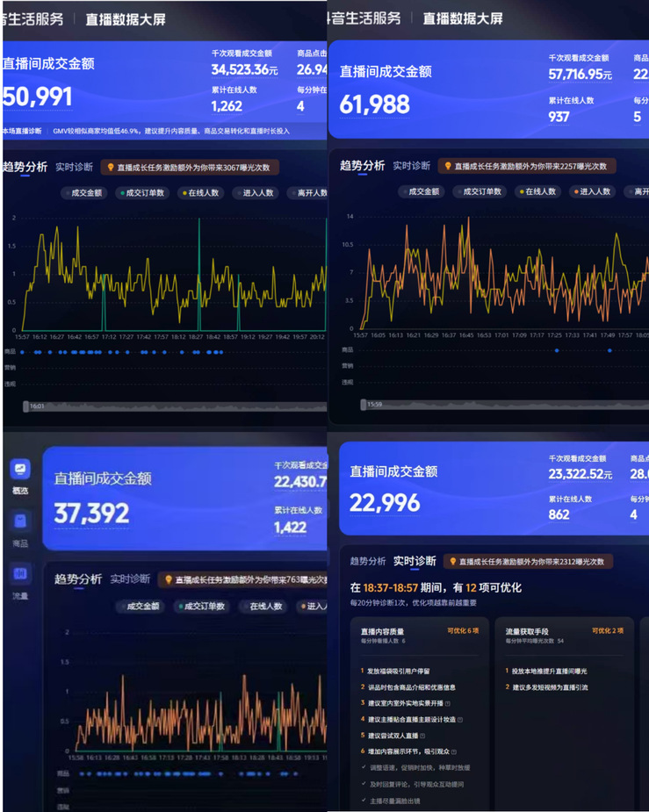Click the info icon beside 建议室内室外实地实景开播
Screen dimensions: 649x812
point(448,703)
